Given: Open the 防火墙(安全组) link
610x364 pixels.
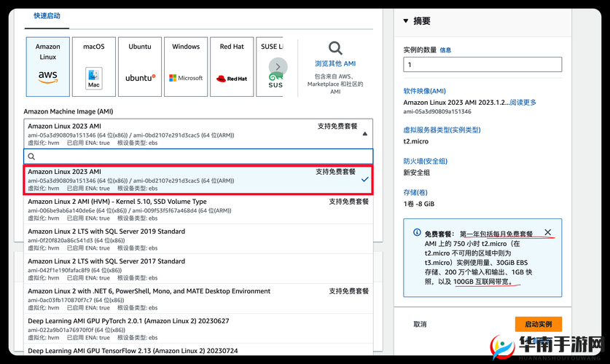Looking at the screenshot, I should [425, 161].
